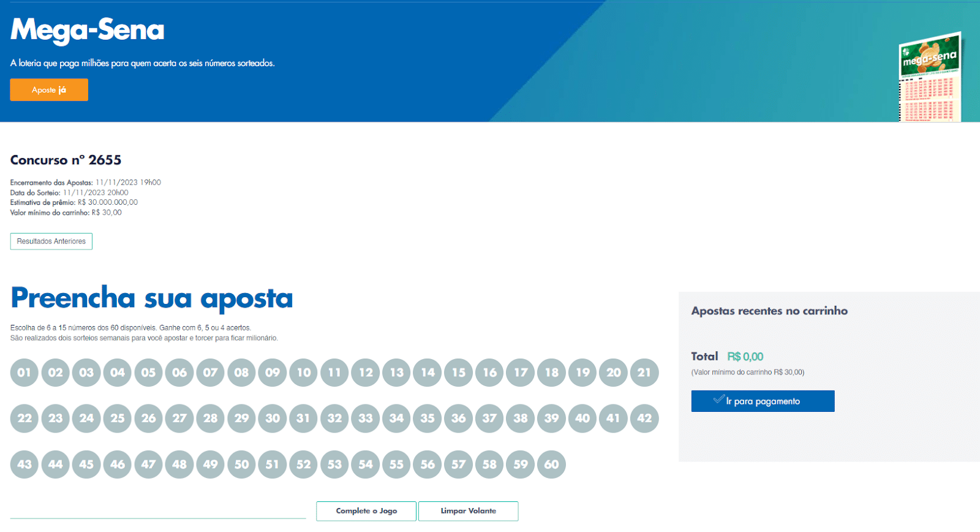Select number 50 ball

coord(242,465)
